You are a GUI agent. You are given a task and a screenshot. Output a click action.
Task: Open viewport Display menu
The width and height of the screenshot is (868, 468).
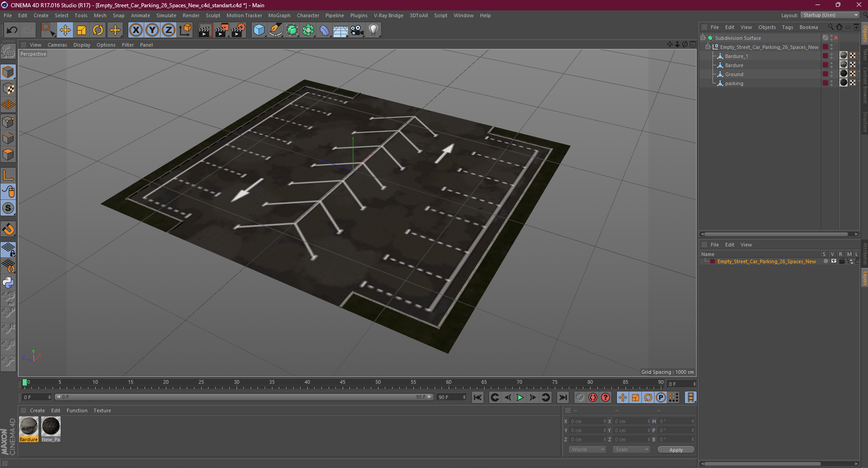pos(82,45)
